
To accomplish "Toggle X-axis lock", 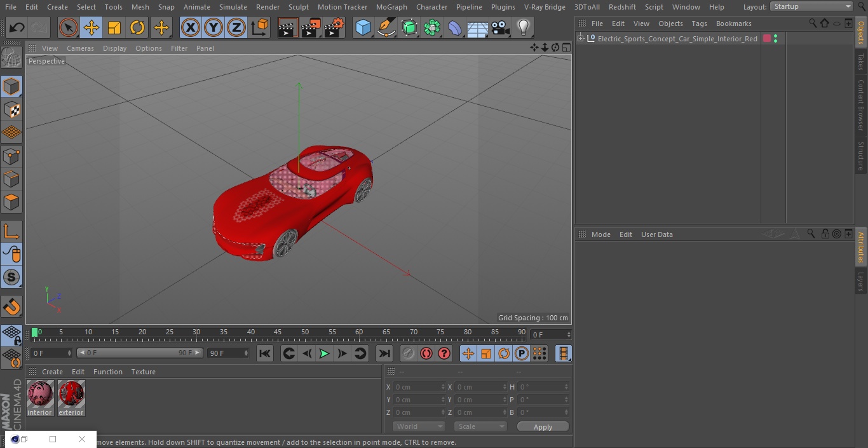I will tap(191, 27).
